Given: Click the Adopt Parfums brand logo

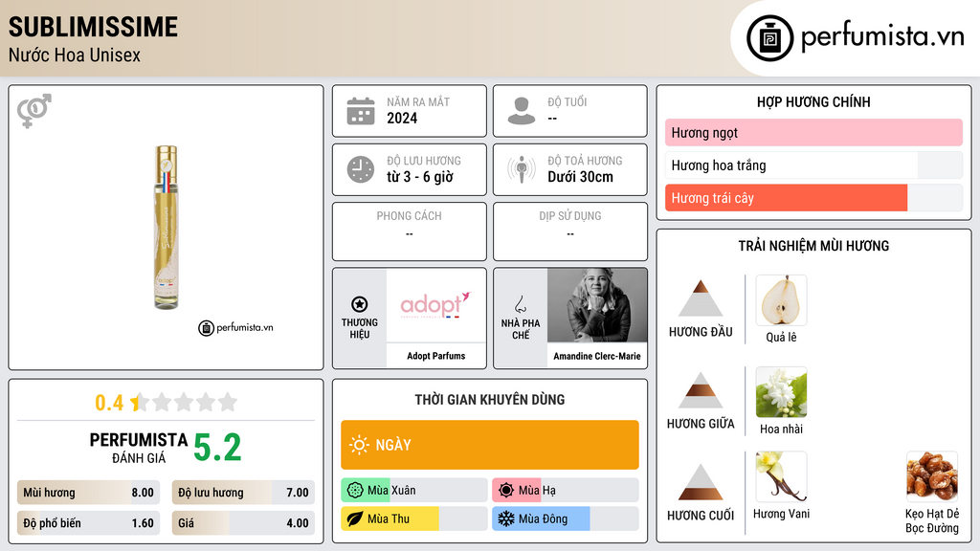Looking at the screenshot, I should point(435,305).
